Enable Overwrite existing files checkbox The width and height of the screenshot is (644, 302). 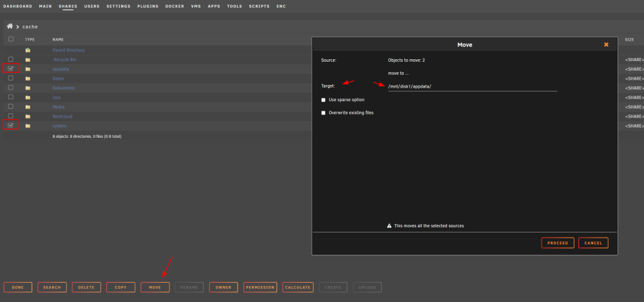(x=323, y=113)
